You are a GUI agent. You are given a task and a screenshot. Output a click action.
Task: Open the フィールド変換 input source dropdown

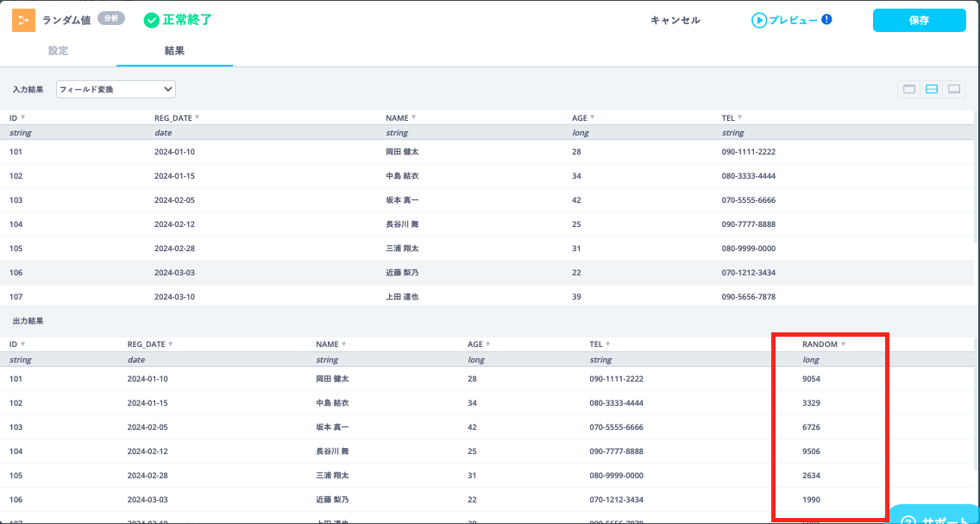click(116, 89)
